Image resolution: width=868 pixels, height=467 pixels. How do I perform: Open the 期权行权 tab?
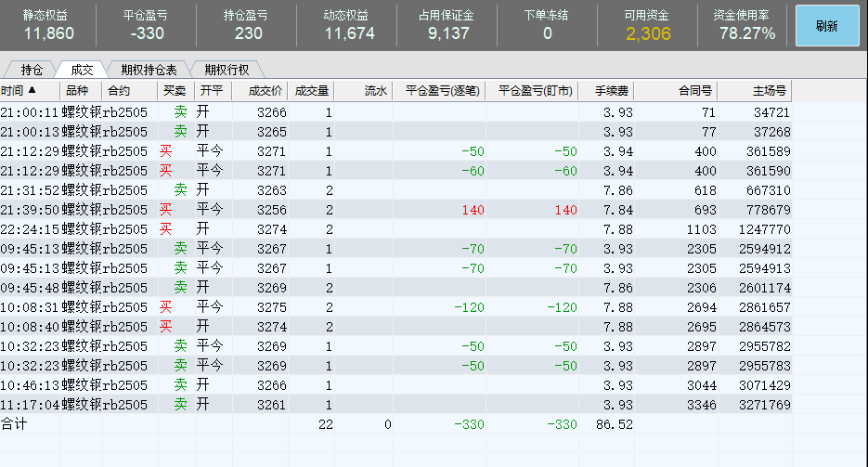(x=227, y=70)
